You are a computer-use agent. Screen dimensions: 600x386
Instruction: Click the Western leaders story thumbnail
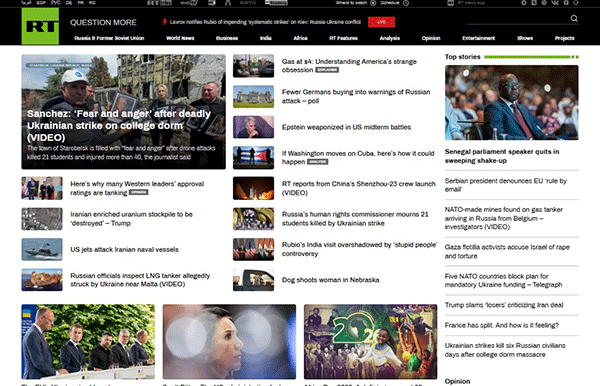[42, 188]
